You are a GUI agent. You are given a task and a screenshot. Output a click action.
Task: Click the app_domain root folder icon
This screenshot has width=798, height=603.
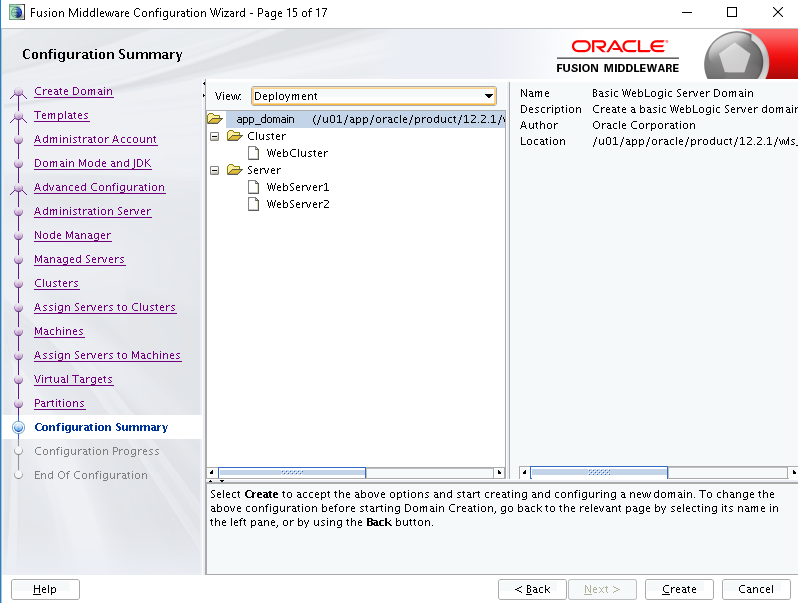click(x=215, y=119)
